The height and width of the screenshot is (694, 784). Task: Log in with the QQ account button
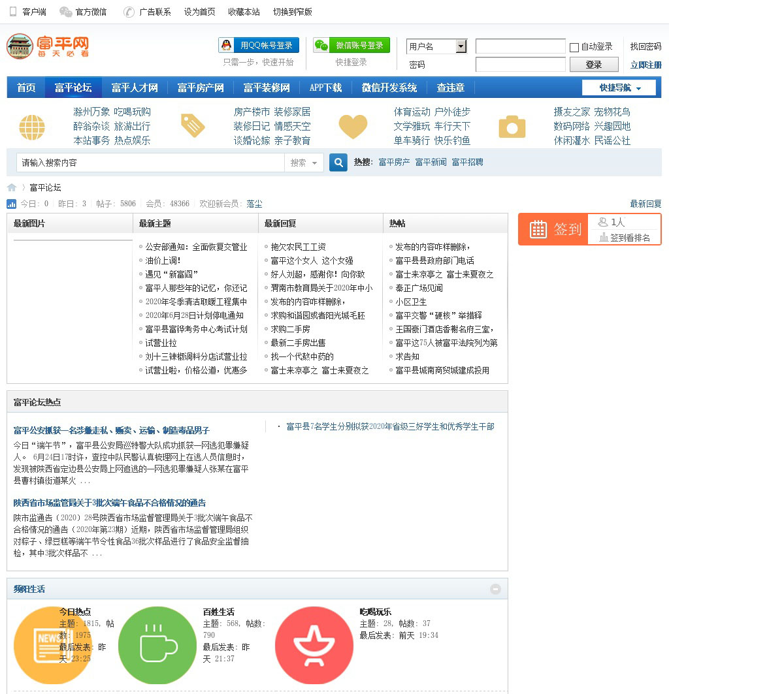click(x=259, y=45)
